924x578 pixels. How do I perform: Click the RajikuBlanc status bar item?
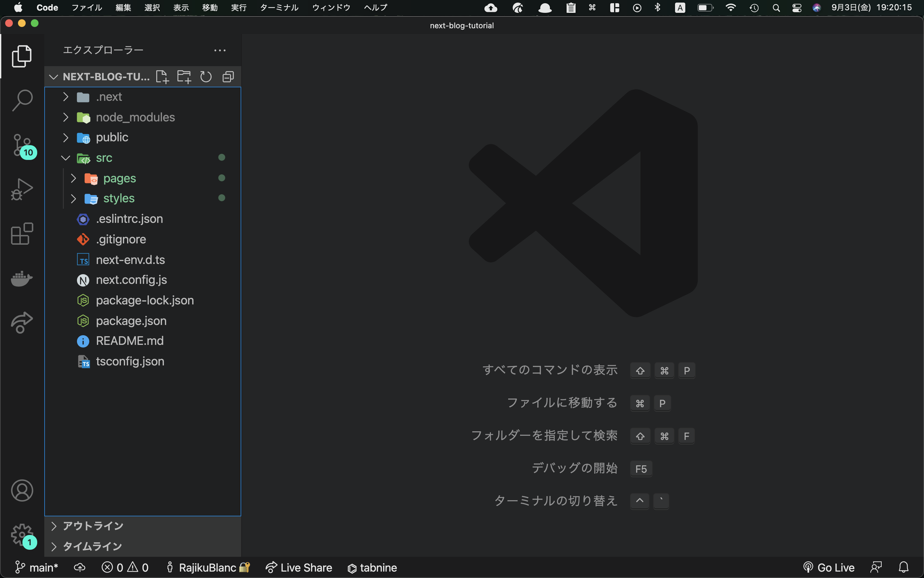click(208, 568)
